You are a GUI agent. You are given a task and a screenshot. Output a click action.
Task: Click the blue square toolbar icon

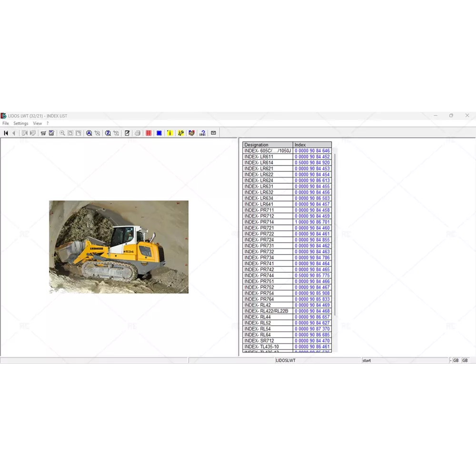tap(159, 133)
